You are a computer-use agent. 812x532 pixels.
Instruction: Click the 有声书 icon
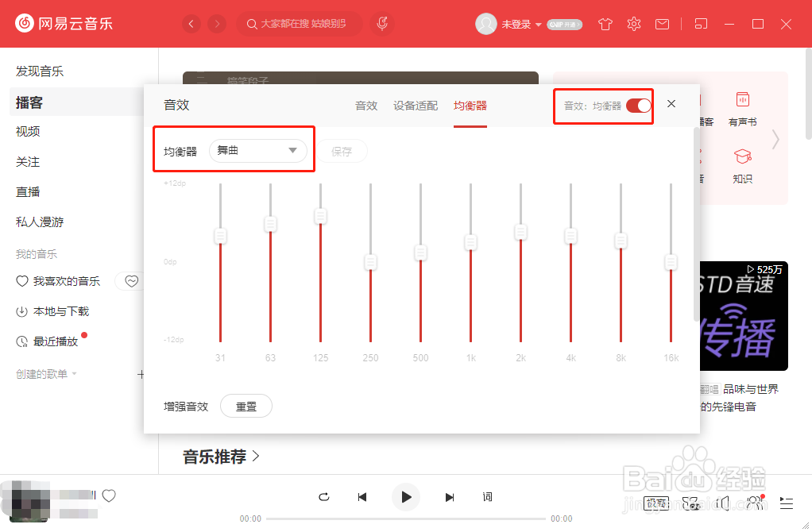743,98
